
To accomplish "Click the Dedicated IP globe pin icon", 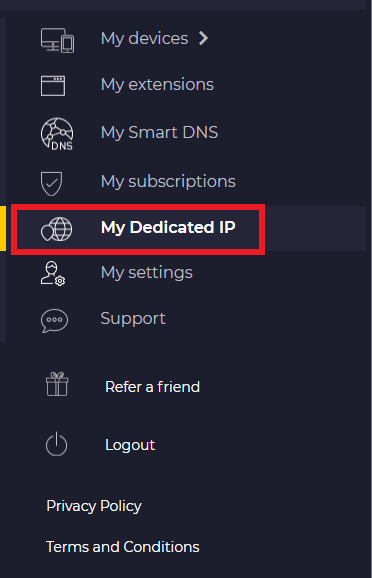I will [56, 229].
